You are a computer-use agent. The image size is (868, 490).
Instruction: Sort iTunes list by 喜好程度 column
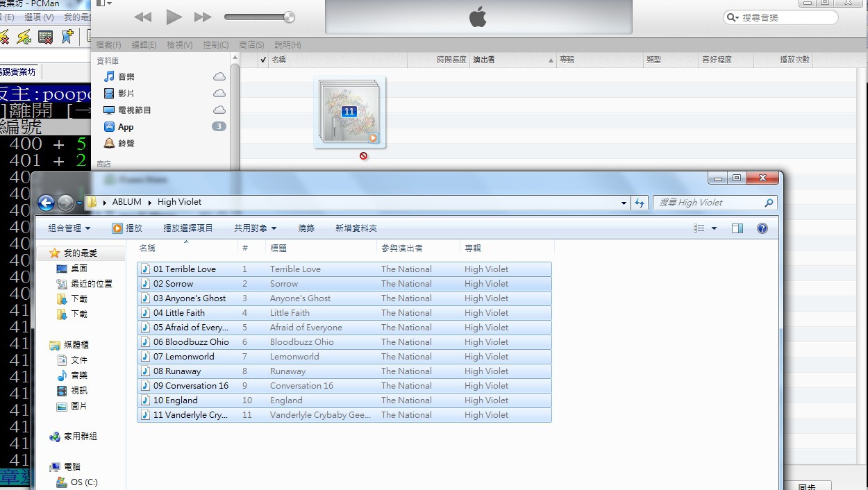pyautogui.click(x=726, y=60)
